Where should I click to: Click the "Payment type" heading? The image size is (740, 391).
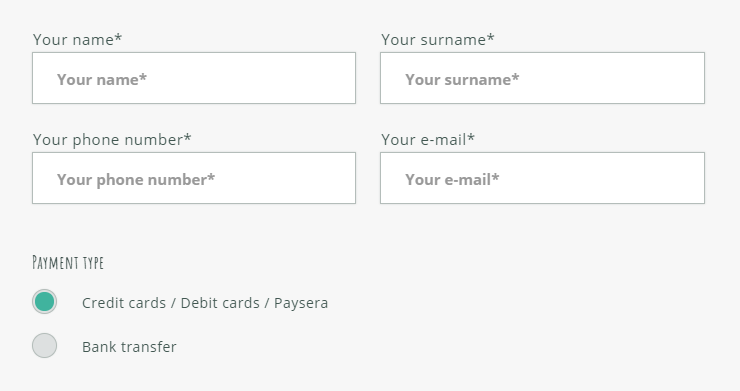click(x=68, y=263)
